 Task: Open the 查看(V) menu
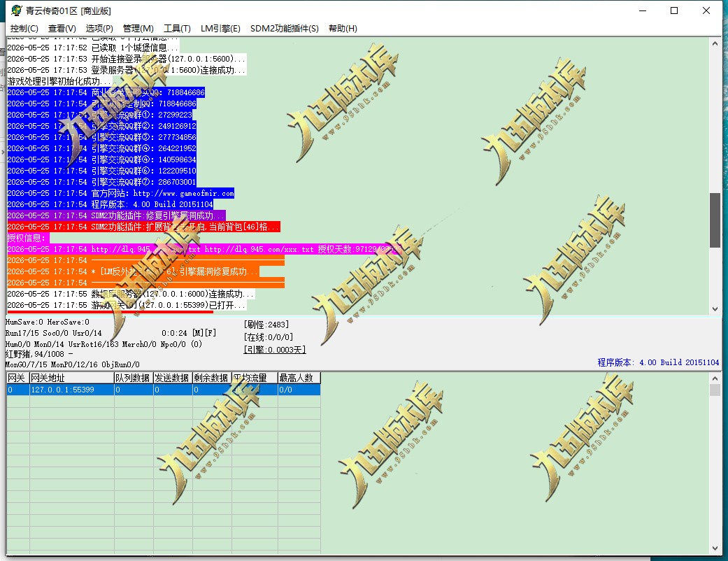click(x=62, y=28)
